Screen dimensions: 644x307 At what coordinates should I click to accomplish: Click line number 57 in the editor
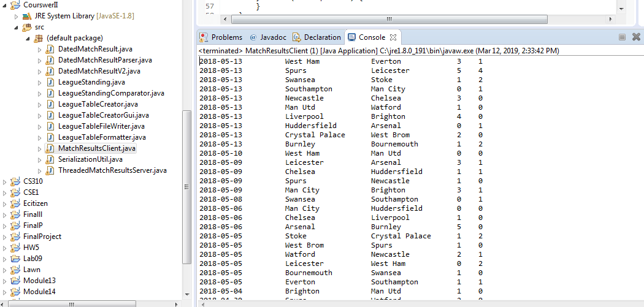(x=209, y=6)
